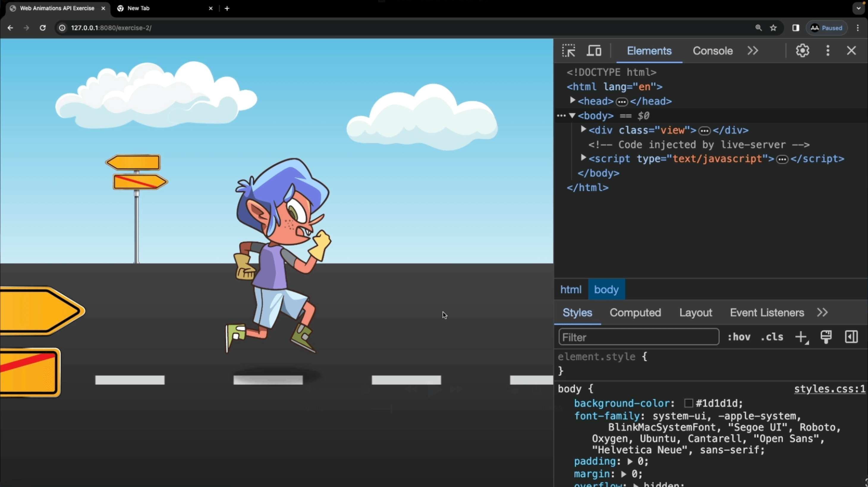
Task: Add a new style rule
Action: (x=801, y=337)
